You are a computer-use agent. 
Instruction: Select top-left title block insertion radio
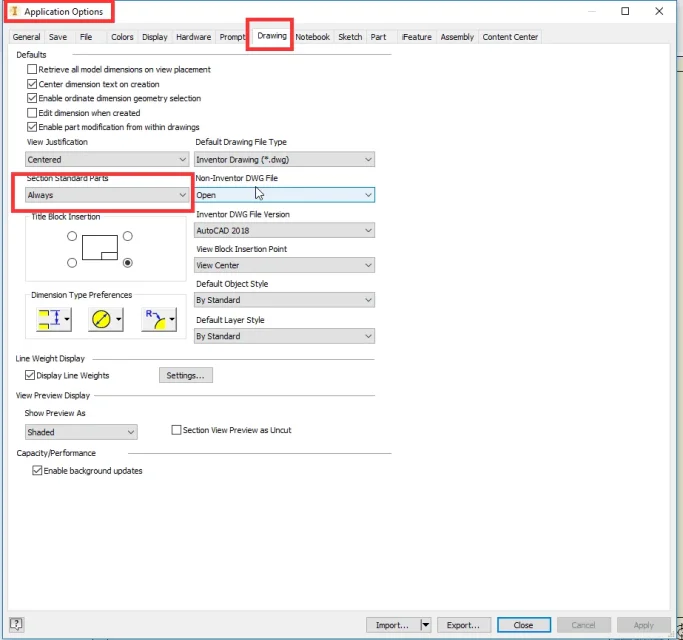tap(72, 236)
